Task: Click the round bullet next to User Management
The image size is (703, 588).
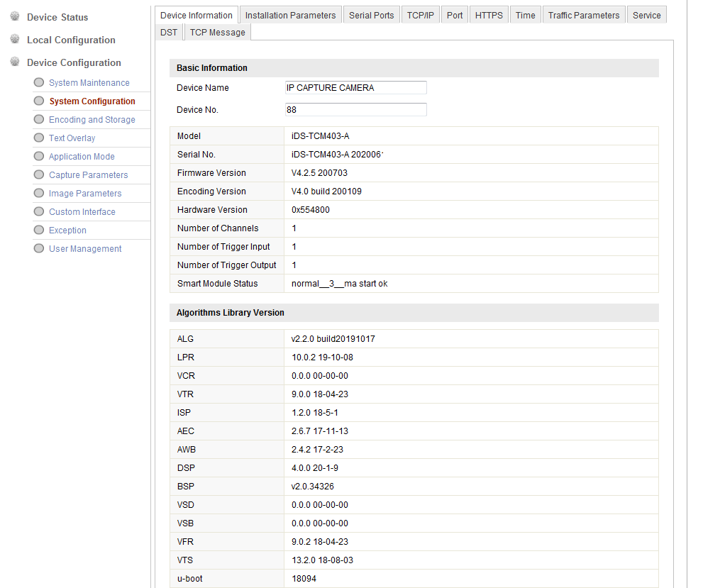Action: pos(39,249)
